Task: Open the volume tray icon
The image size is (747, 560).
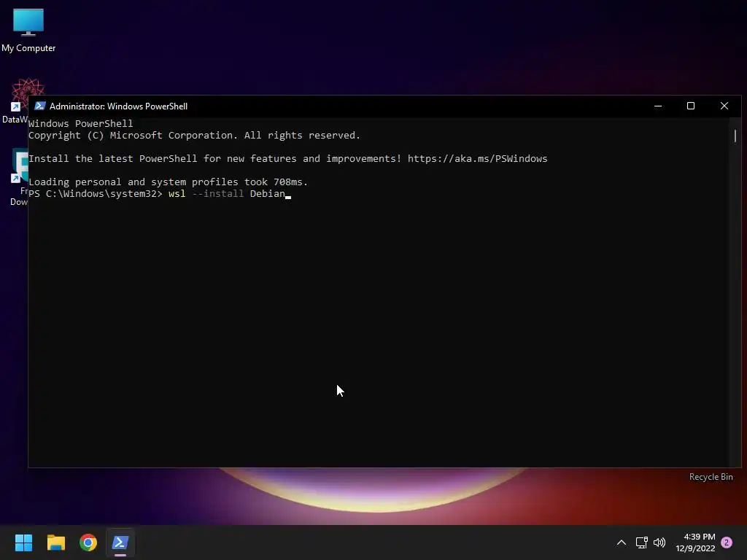Action: coord(659,542)
